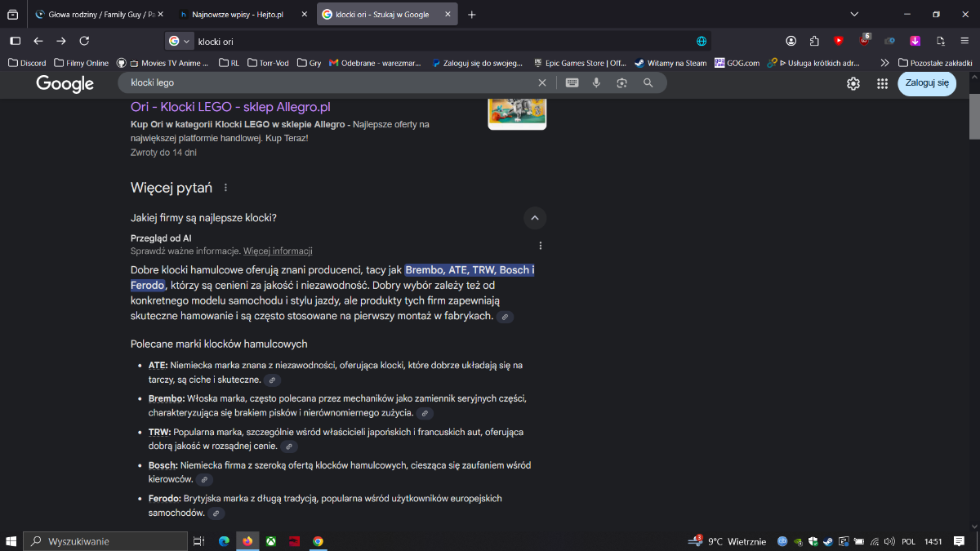Reload the current page
The height and width of the screenshot is (551, 980).
click(x=84, y=41)
